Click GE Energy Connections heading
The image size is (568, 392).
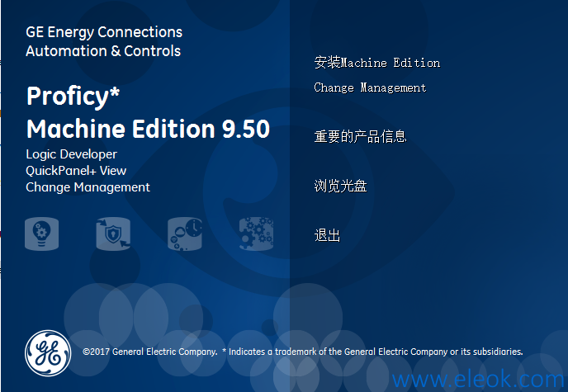[104, 32]
